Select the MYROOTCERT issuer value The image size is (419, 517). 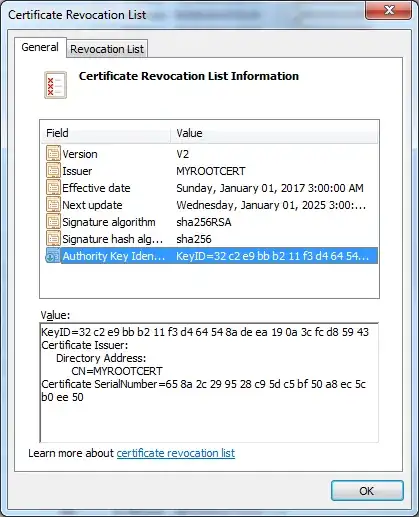211,171
